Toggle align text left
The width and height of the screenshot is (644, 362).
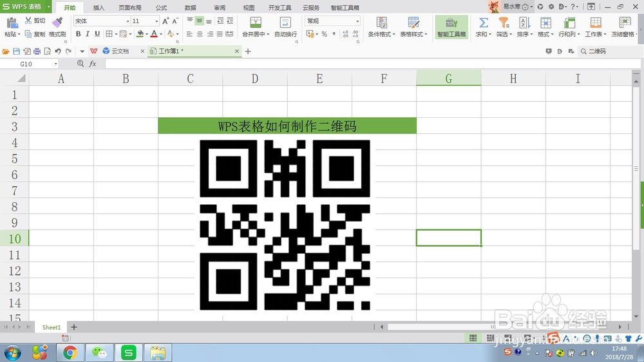tap(189, 34)
